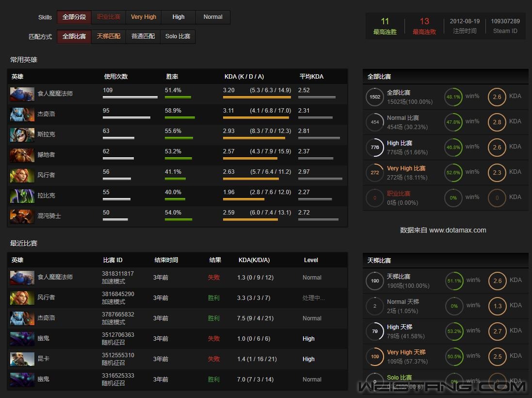This screenshot has width=532, height=398.
Task: Click the 使用次数 column header
Action: [x=116, y=76]
